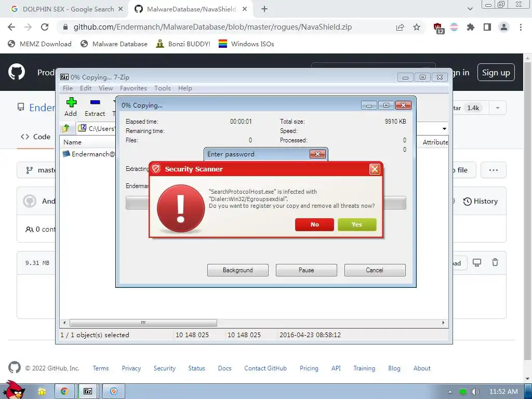Reload the GitHub page
This screenshot has width=532, height=399.
[x=45, y=27]
